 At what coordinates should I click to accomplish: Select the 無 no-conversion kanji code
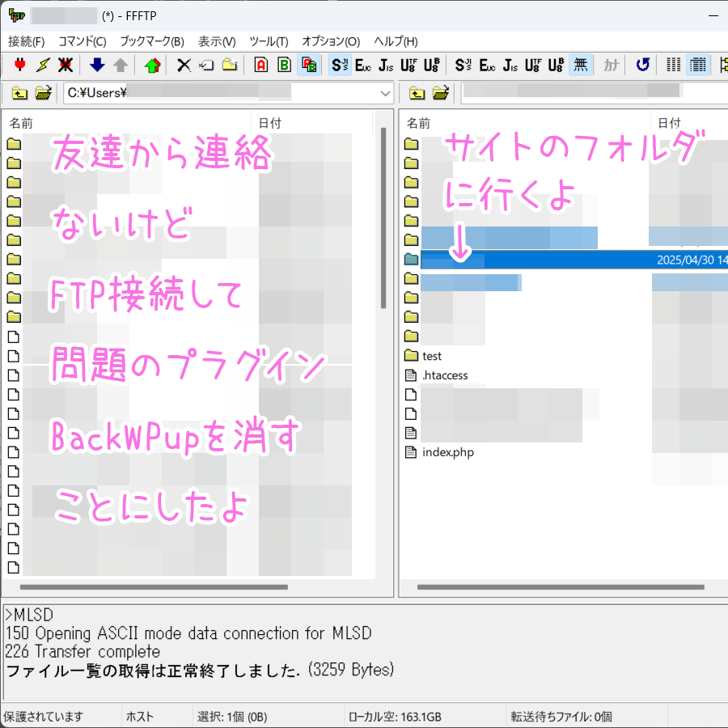point(580,65)
